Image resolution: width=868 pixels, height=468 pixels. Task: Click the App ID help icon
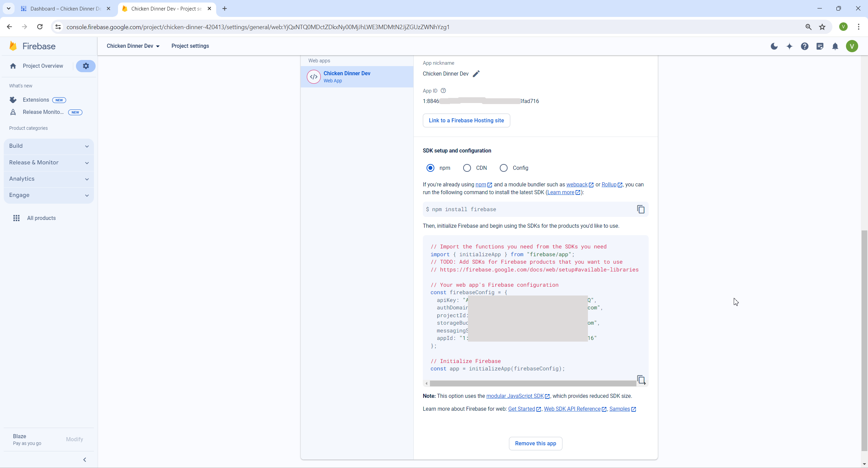(x=443, y=91)
